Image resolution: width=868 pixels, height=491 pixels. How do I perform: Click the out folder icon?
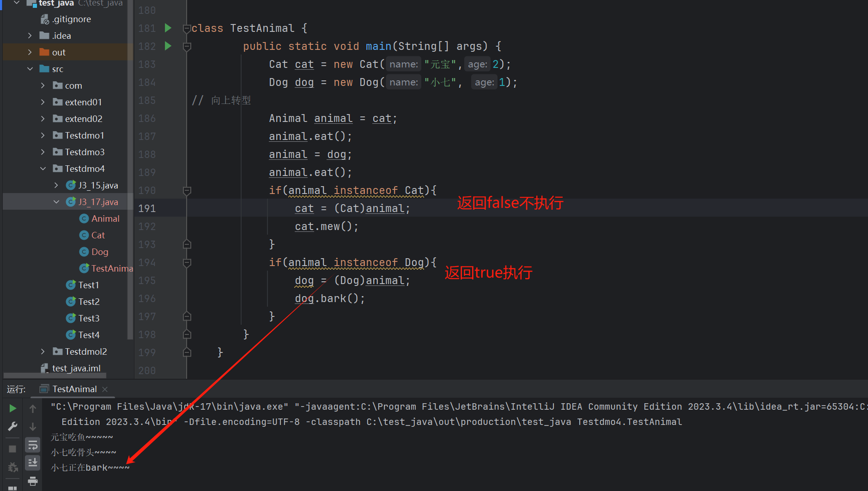(44, 52)
